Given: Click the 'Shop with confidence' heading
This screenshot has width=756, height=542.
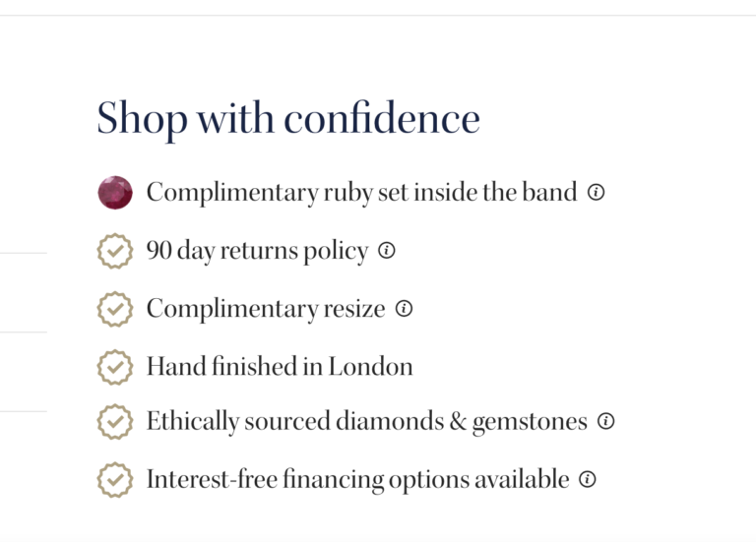Looking at the screenshot, I should click(288, 119).
